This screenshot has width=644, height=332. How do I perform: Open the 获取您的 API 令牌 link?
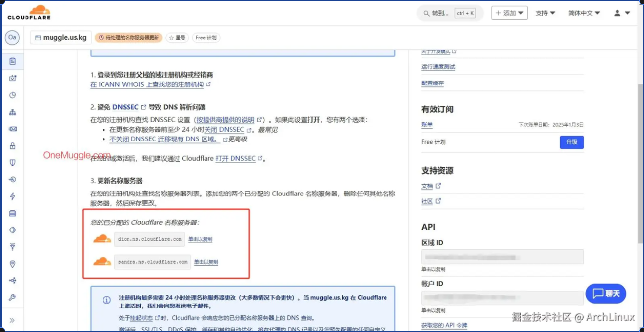coord(444,325)
